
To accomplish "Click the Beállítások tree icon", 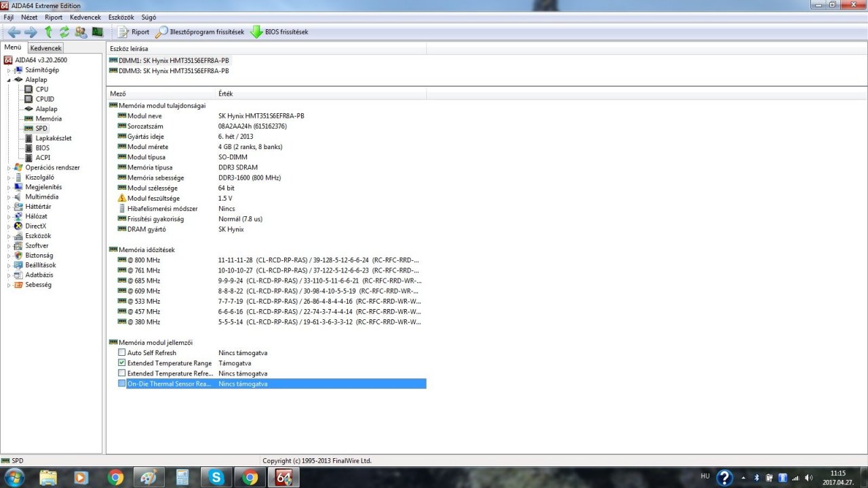I will (x=18, y=265).
